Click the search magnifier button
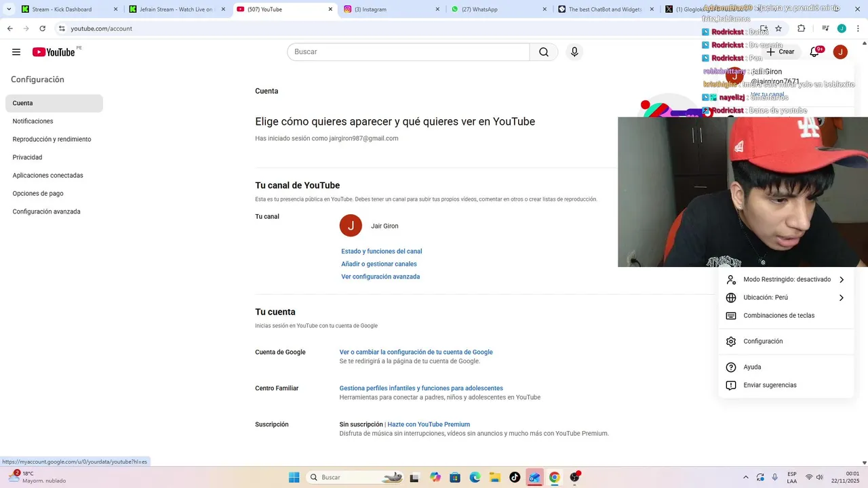The image size is (868, 488). [x=544, y=52]
